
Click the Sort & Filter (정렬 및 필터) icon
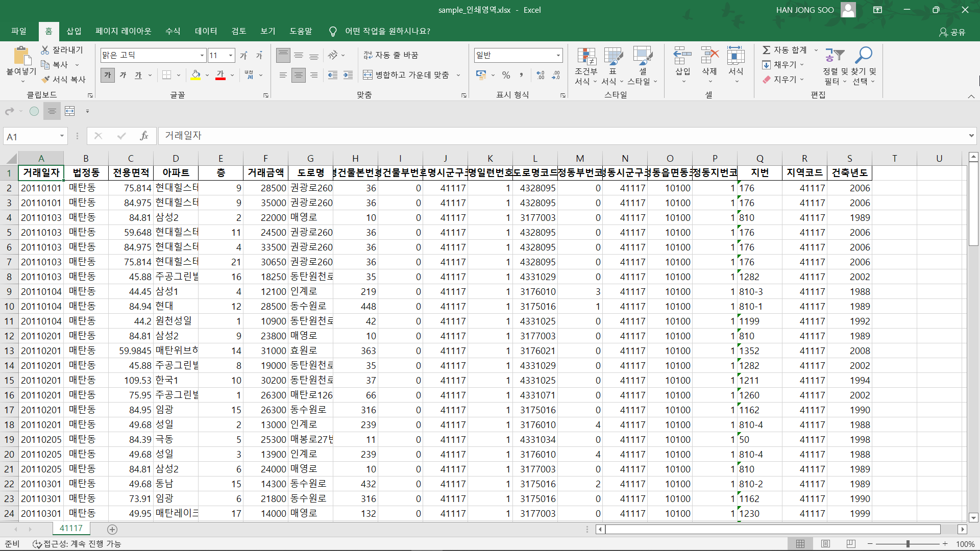point(835,55)
